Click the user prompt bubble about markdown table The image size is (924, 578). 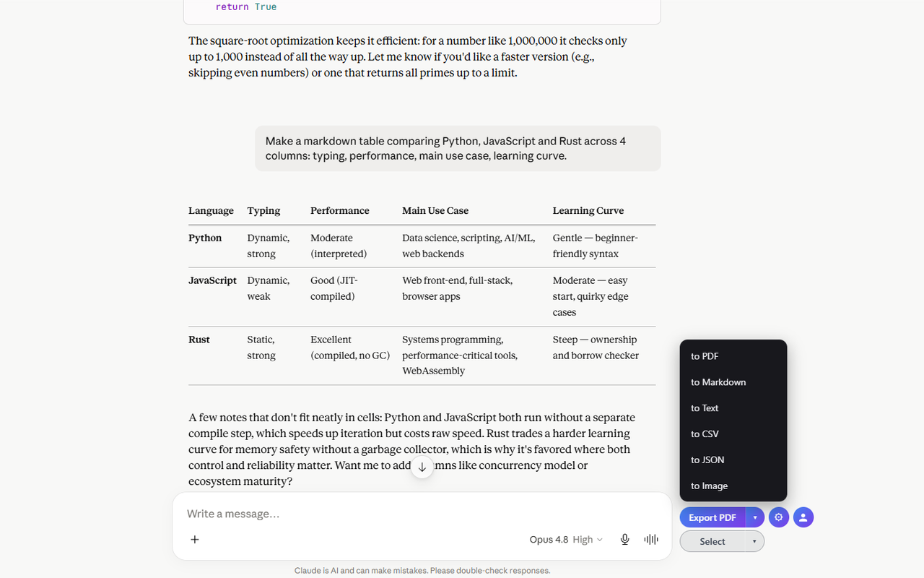point(458,149)
